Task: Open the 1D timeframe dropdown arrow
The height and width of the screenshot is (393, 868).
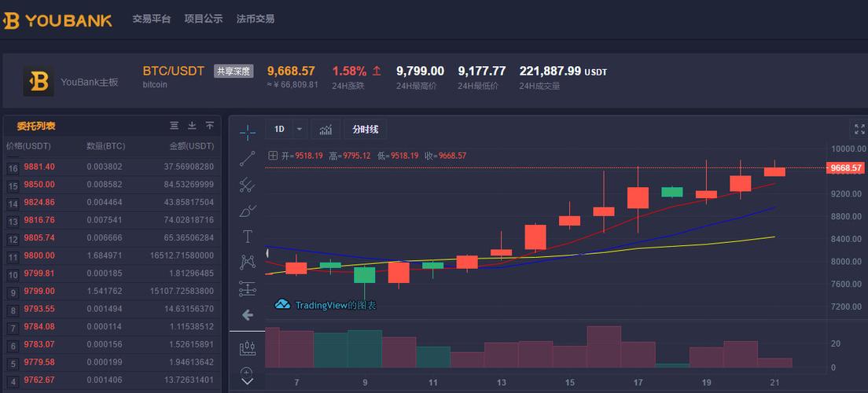Action: [x=299, y=130]
